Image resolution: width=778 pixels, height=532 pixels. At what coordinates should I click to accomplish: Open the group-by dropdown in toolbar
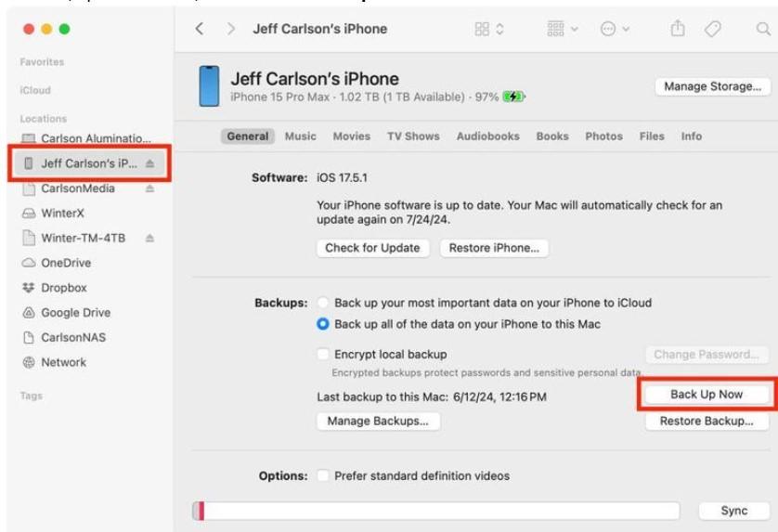563,29
